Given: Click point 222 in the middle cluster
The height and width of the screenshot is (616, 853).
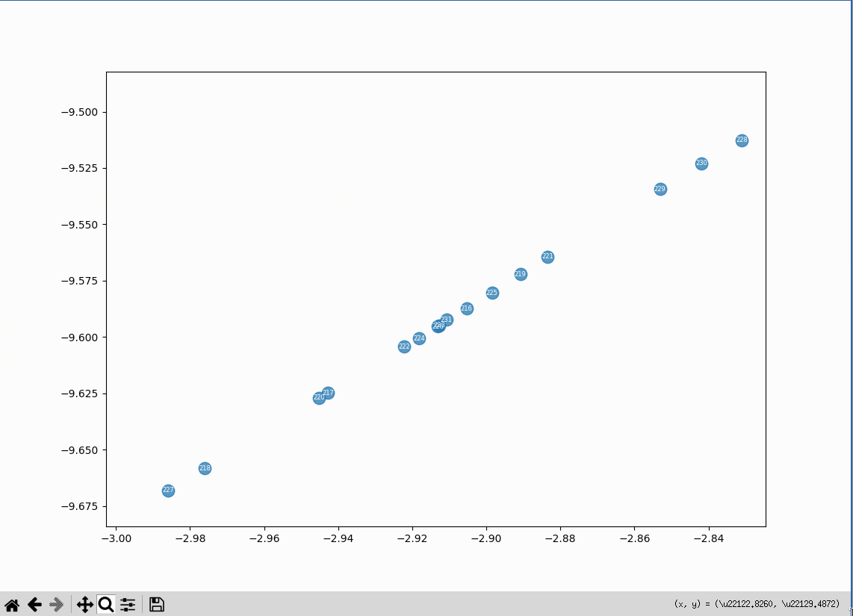Looking at the screenshot, I should (x=403, y=346).
